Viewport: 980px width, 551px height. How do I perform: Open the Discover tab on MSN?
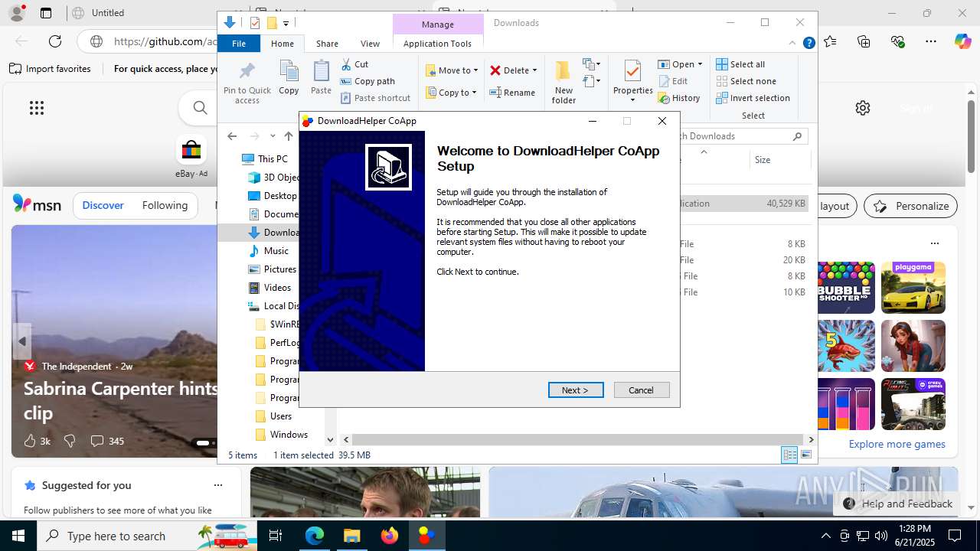pyautogui.click(x=103, y=205)
